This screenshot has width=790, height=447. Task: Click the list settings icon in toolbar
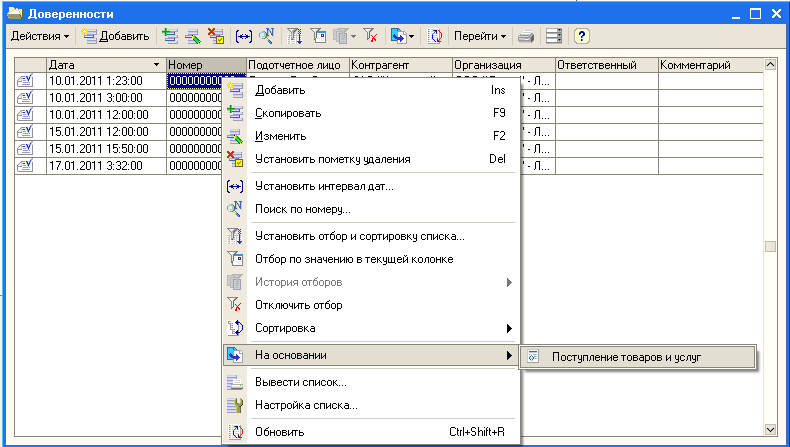coord(553,36)
